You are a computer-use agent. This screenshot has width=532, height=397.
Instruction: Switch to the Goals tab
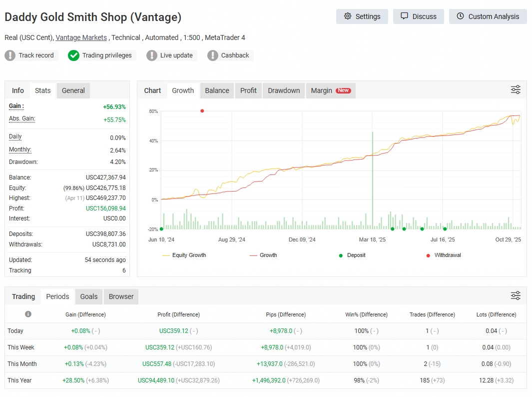point(88,296)
